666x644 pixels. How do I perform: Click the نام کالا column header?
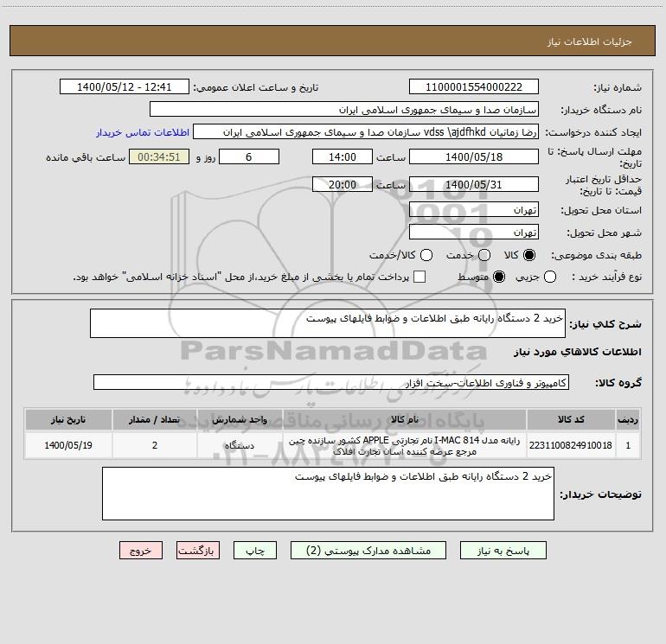[405, 419]
